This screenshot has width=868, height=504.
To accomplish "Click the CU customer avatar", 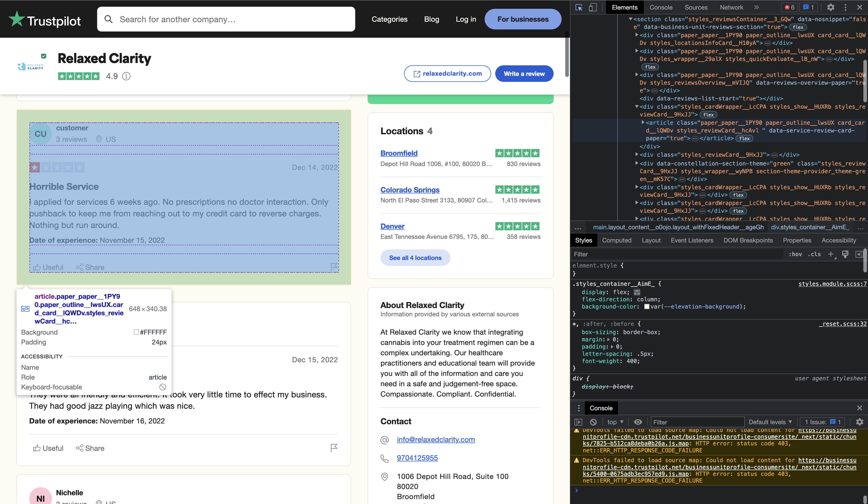I will 40,133.
